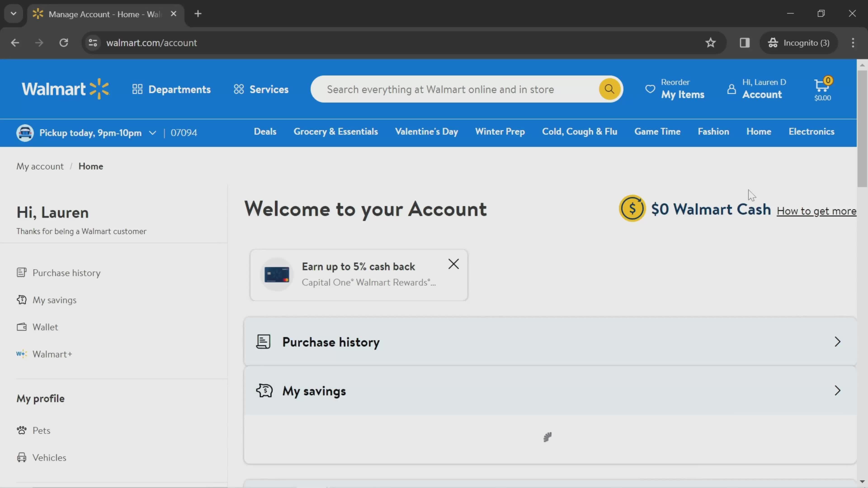868x488 pixels.
Task: Toggle the browser side panel
Action: [744, 43]
